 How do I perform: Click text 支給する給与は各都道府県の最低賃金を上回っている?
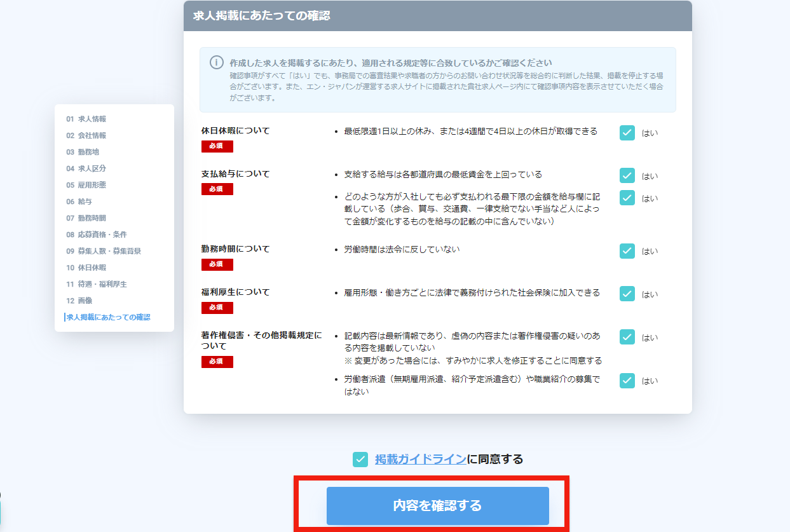click(443, 174)
